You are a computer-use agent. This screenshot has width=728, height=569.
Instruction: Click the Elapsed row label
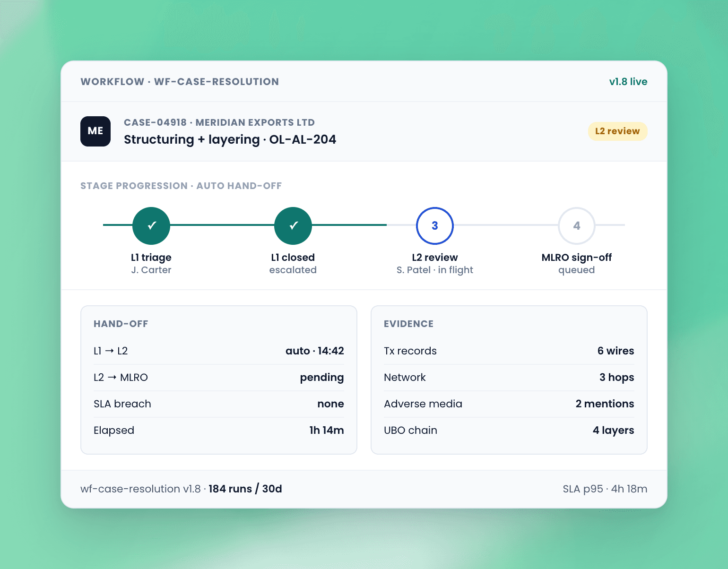point(114,430)
